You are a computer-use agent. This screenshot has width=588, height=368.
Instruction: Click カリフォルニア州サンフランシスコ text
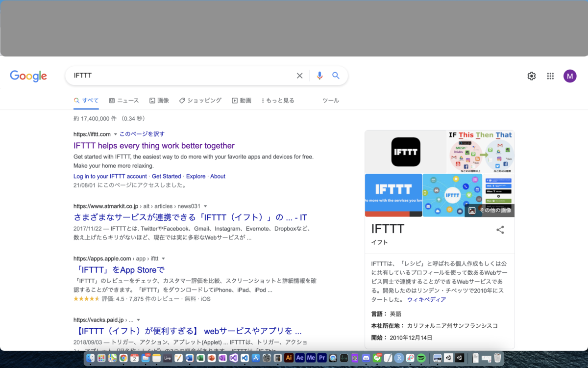(452, 326)
